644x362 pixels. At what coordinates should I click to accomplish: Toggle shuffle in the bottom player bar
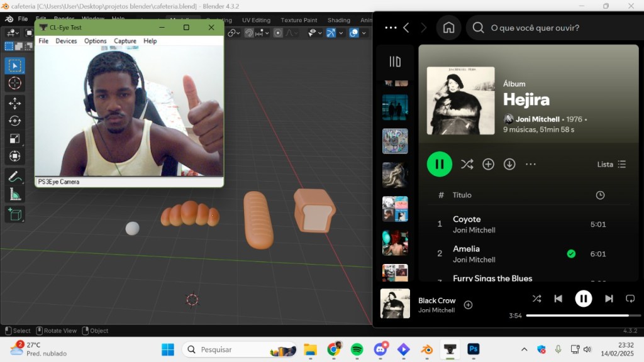coord(536,299)
